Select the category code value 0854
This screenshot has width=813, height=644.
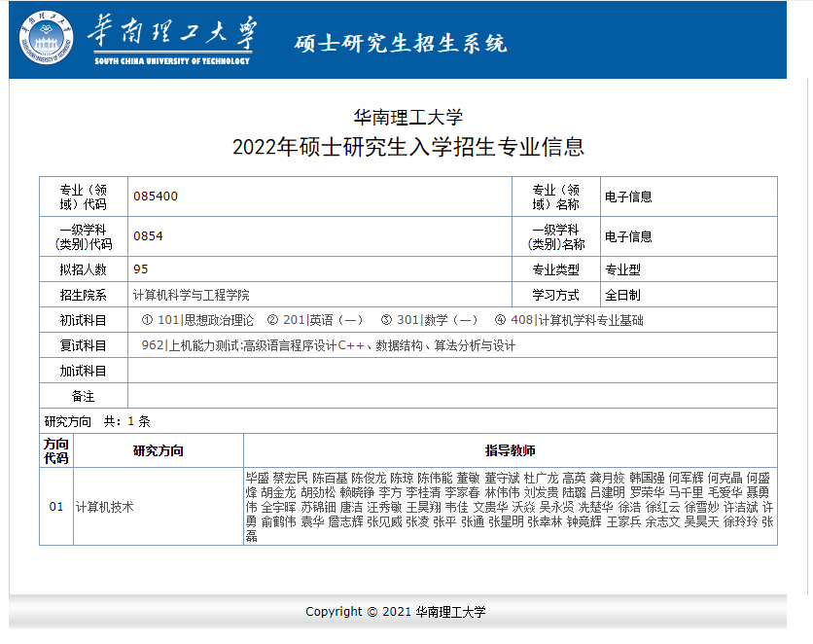point(148,236)
